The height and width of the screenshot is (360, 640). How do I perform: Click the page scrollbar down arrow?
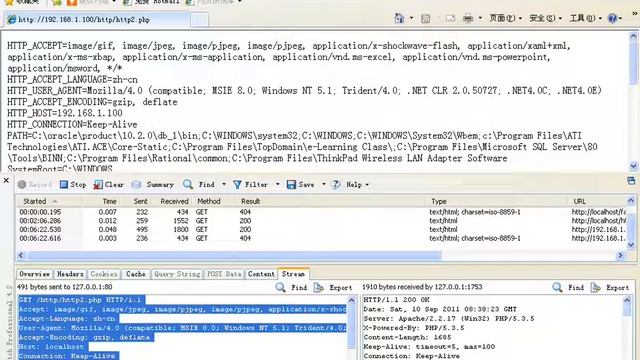633,166
